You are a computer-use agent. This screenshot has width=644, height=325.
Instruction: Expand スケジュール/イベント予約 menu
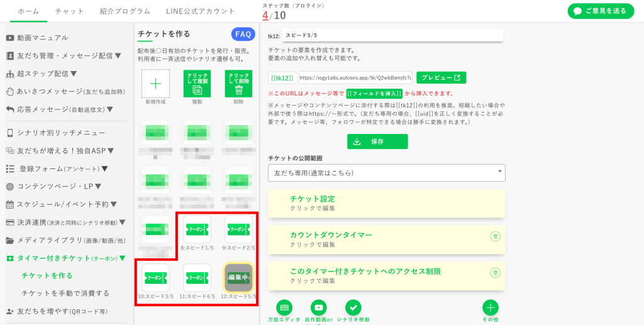point(62,204)
